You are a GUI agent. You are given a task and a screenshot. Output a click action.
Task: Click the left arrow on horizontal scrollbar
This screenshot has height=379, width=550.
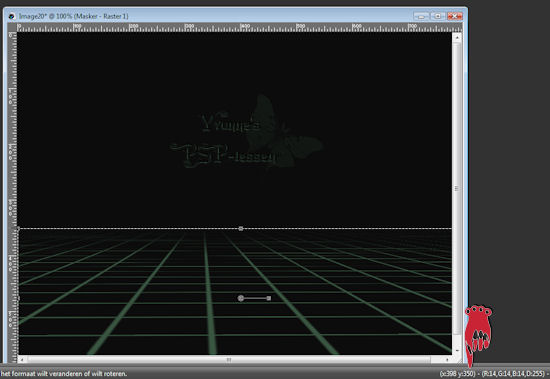tap(22, 360)
